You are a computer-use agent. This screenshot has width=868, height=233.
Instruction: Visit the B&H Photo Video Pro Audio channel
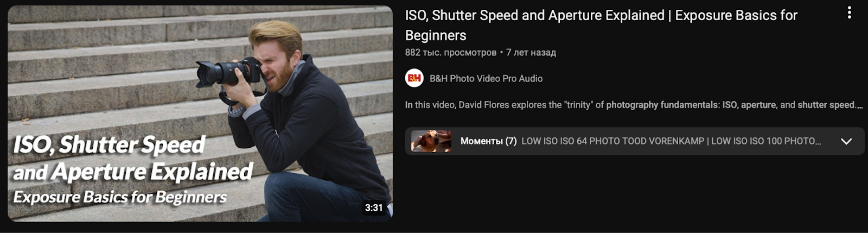tap(486, 78)
